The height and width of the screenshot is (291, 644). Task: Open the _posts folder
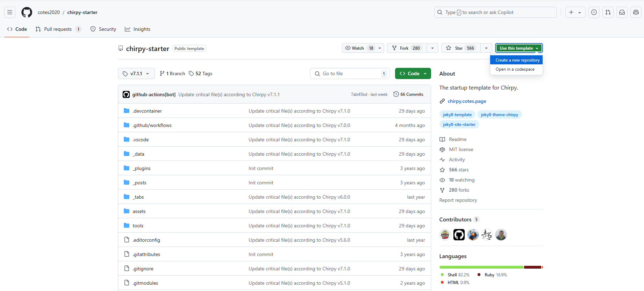tap(139, 183)
